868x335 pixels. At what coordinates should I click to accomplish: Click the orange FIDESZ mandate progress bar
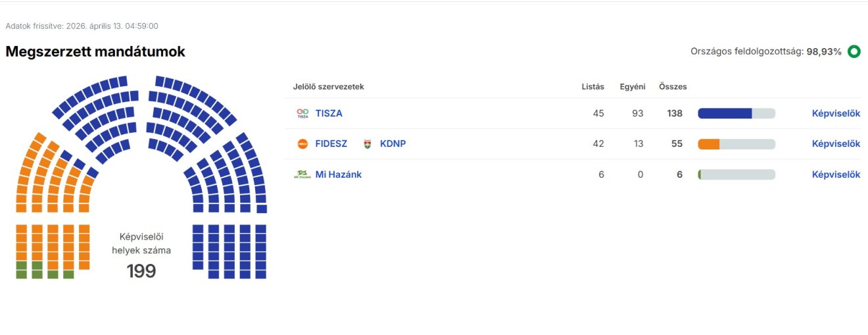click(709, 143)
